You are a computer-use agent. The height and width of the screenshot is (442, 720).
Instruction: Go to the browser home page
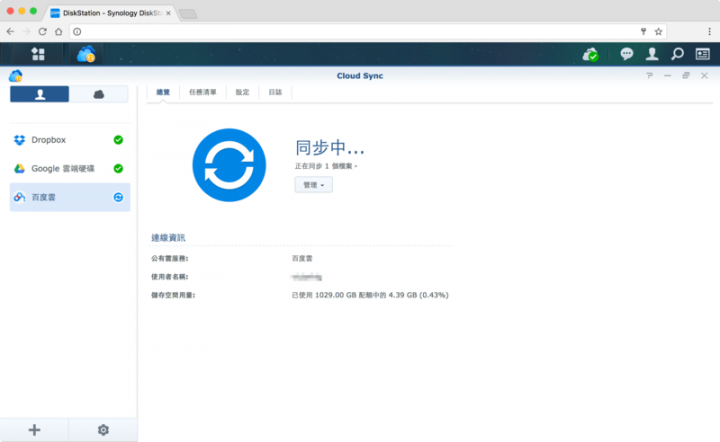pos(58,32)
